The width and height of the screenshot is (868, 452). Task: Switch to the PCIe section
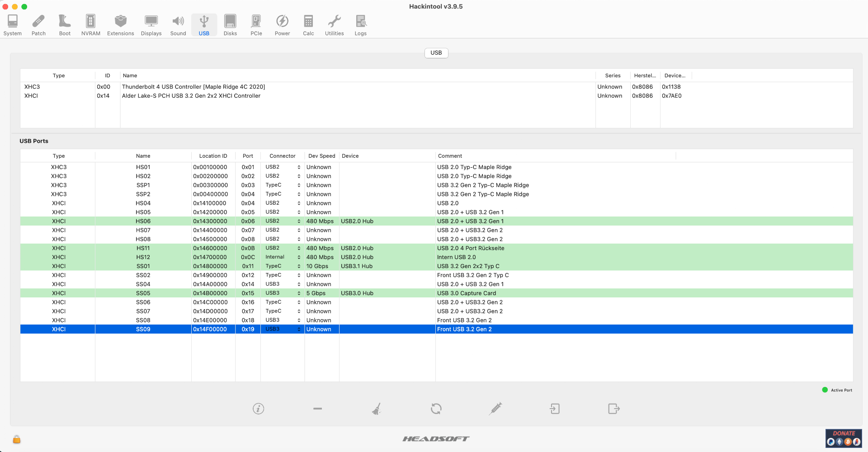[x=256, y=25]
